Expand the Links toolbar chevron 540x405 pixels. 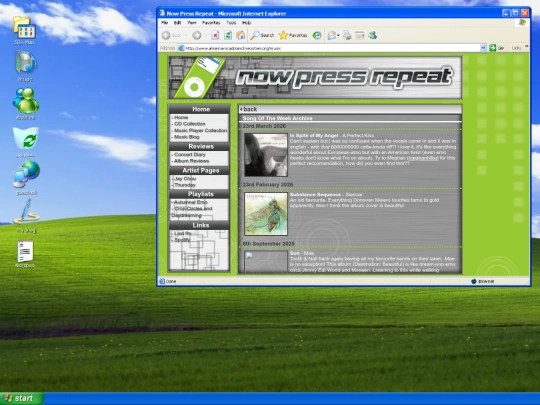click(526, 47)
